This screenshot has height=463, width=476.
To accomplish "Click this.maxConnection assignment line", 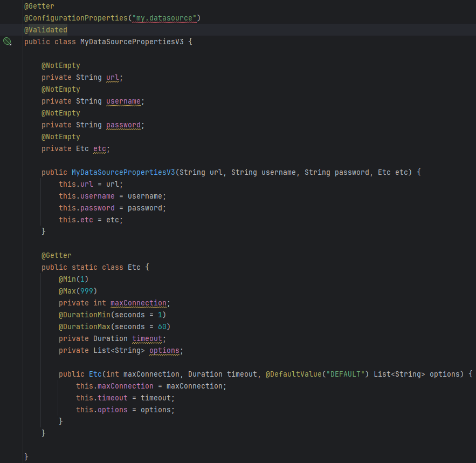I will (x=151, y=386).
